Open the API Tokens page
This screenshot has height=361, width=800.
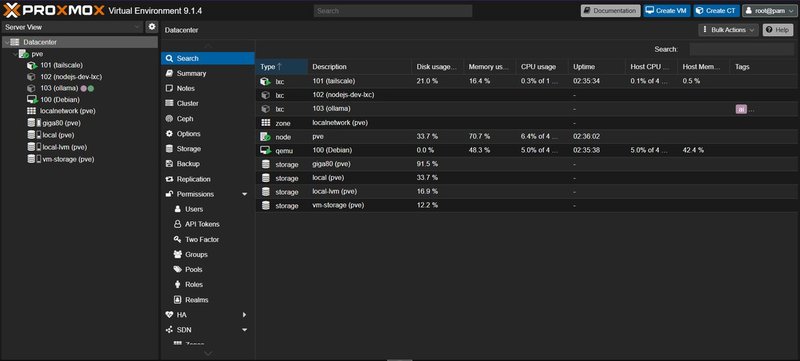coord(208,224)
